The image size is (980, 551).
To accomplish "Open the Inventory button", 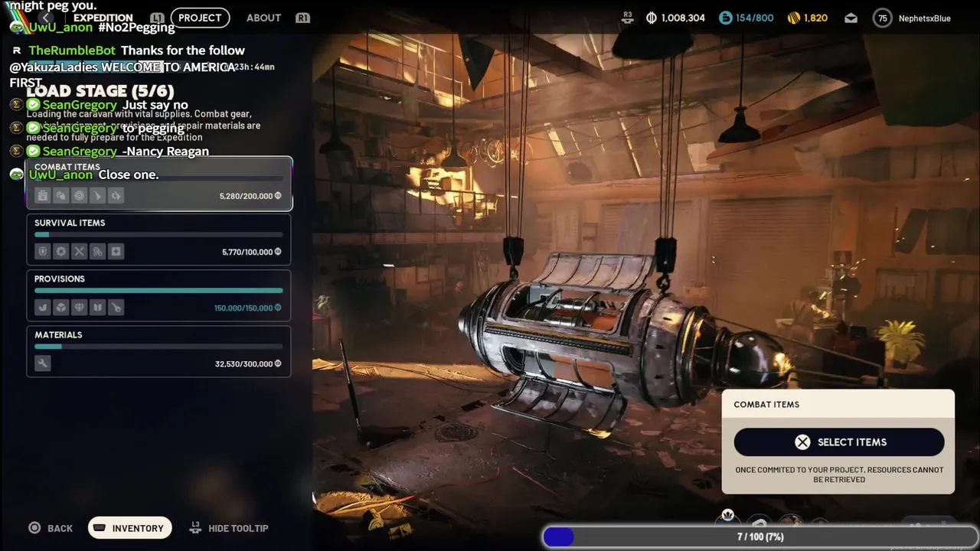I will 130,528.
